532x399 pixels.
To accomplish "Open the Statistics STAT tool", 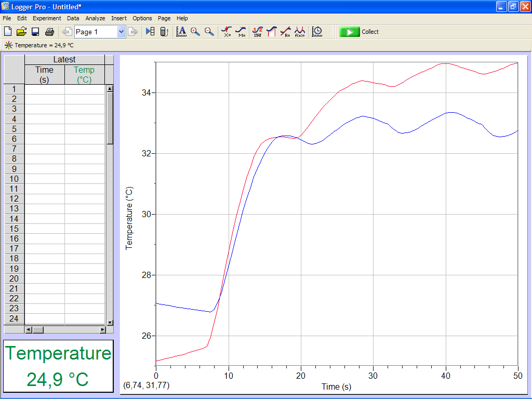I will pyautogui.click(x=258, y=32).
